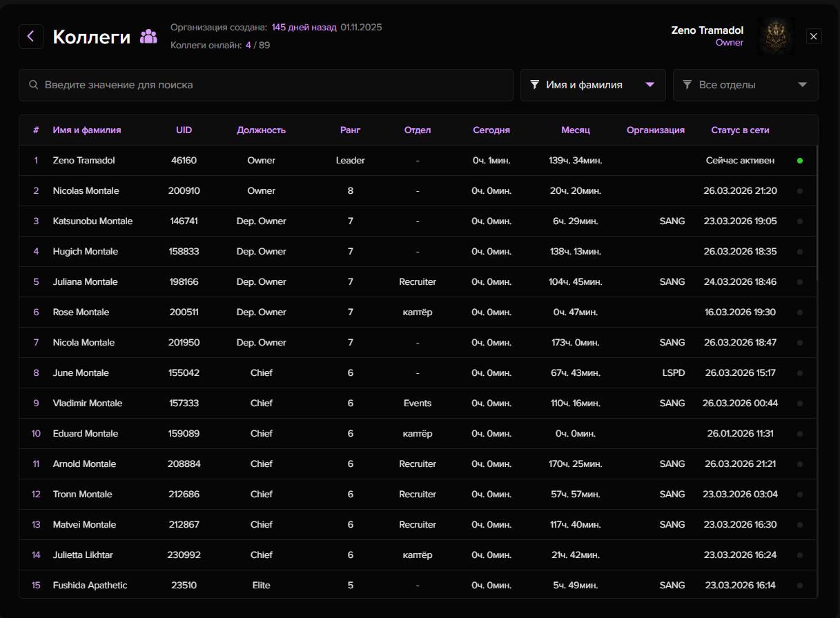Click the table's vertical scrollbar
Image resolution: width=840 pixels, height=618 pixels.
[817, 212]
